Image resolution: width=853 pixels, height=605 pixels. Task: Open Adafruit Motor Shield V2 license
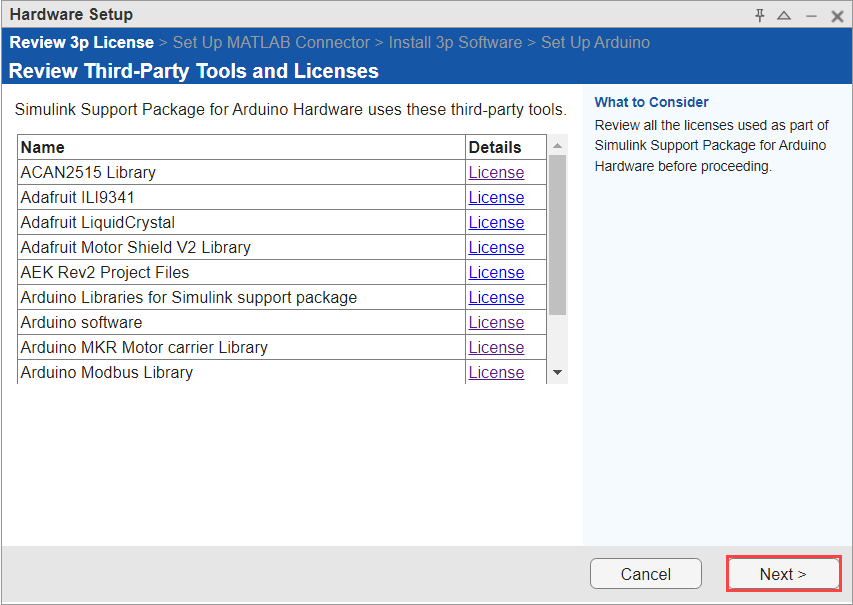496,247
